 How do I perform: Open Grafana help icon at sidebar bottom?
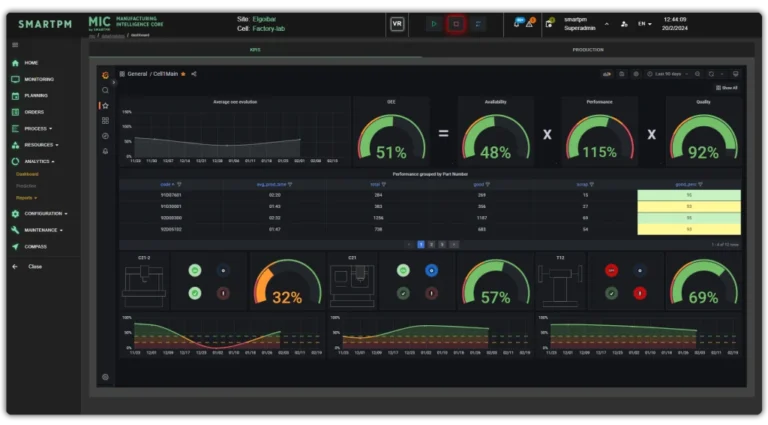[105, 377]
